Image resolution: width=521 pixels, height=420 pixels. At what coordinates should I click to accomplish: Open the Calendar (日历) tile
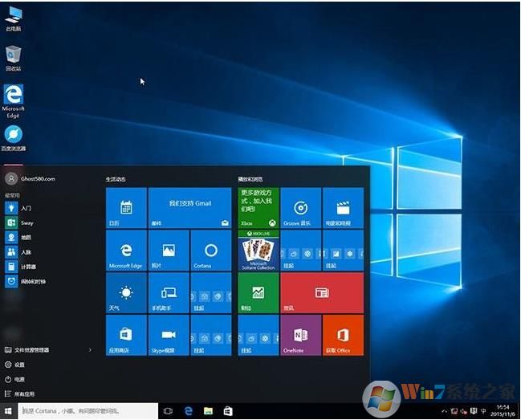coord(126,208)
